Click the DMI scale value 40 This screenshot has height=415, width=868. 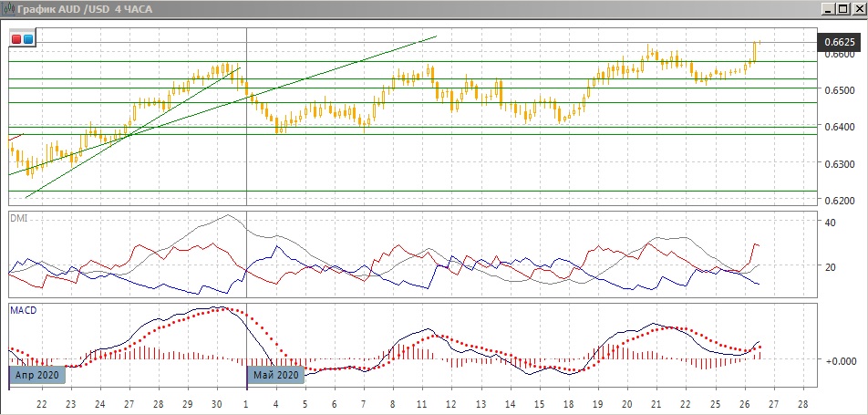pyautogui.click(x=829, y=223)
